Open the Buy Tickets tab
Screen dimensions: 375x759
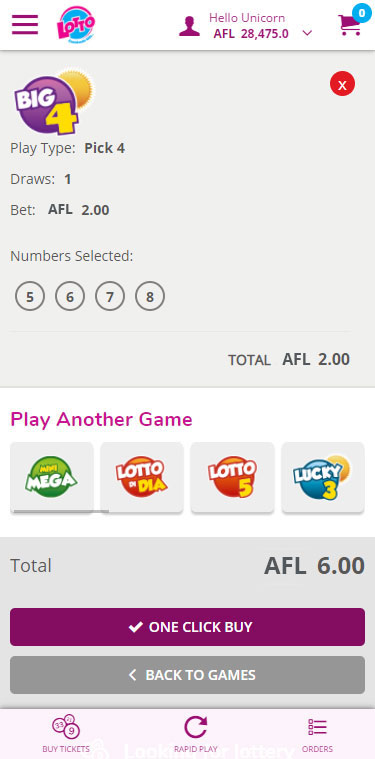point(66,735)
